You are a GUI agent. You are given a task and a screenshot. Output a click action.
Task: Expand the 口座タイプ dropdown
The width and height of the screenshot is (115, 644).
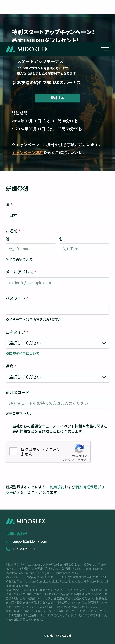(57, 343)
